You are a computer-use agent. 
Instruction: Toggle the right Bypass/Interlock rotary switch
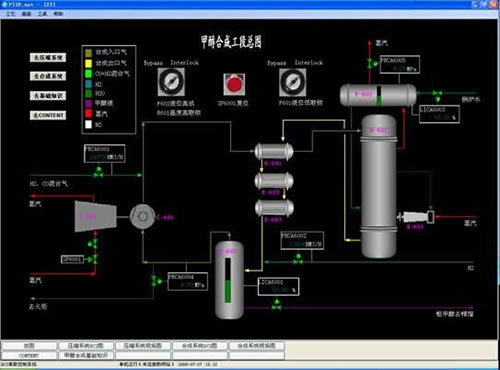pyautogui.click(x=293, y=82)
